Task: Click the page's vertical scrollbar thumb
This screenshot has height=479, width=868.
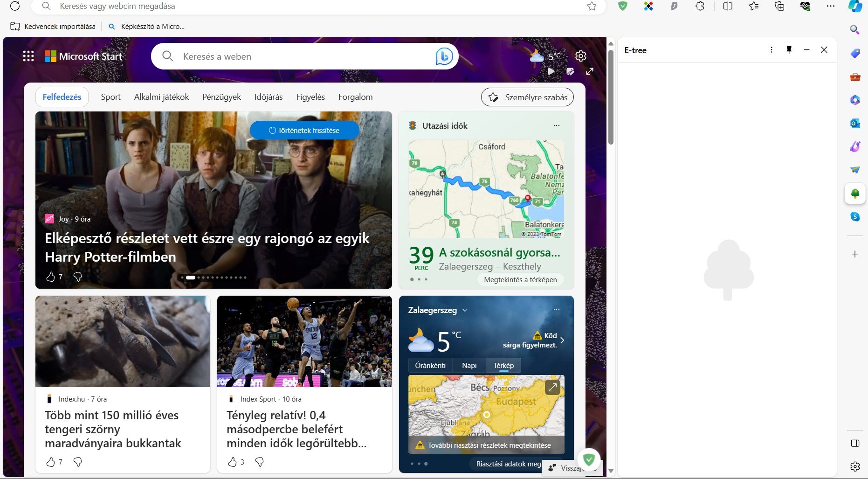Action: click(611, 98)
